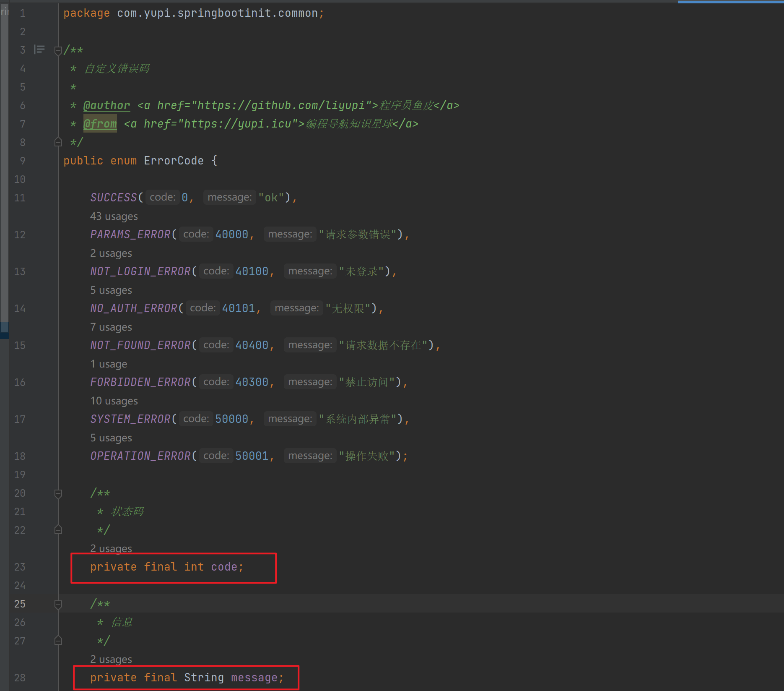Click fold end marker at line 27

point(58,641)
